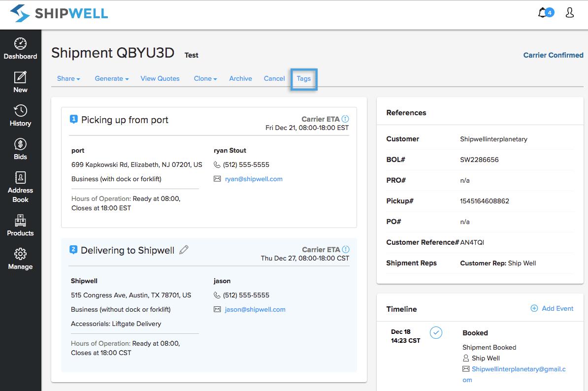
Task: Click the BOL# value SW2286656
Action: [479, 160]
